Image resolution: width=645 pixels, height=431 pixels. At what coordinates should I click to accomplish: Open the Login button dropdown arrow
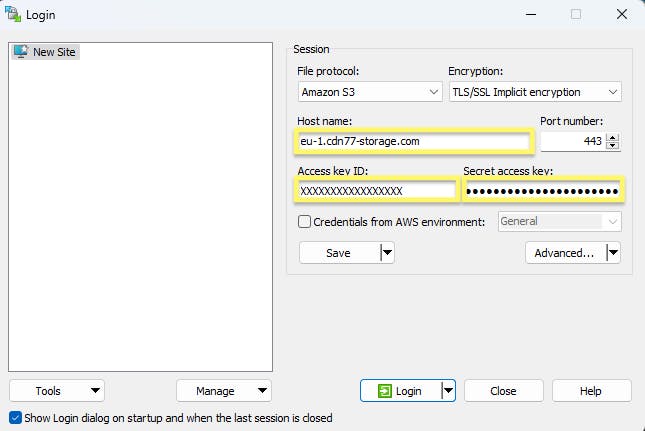[449, 391]
